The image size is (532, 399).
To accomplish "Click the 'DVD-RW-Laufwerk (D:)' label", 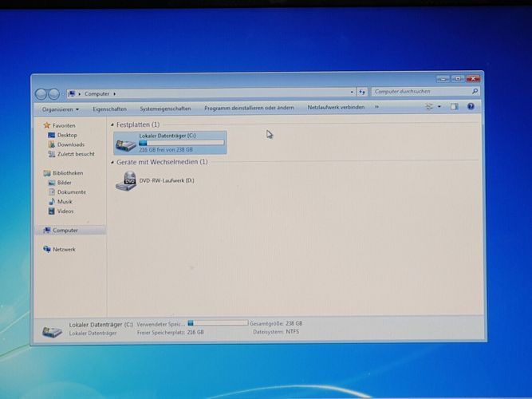I will [x=167, y=180].
